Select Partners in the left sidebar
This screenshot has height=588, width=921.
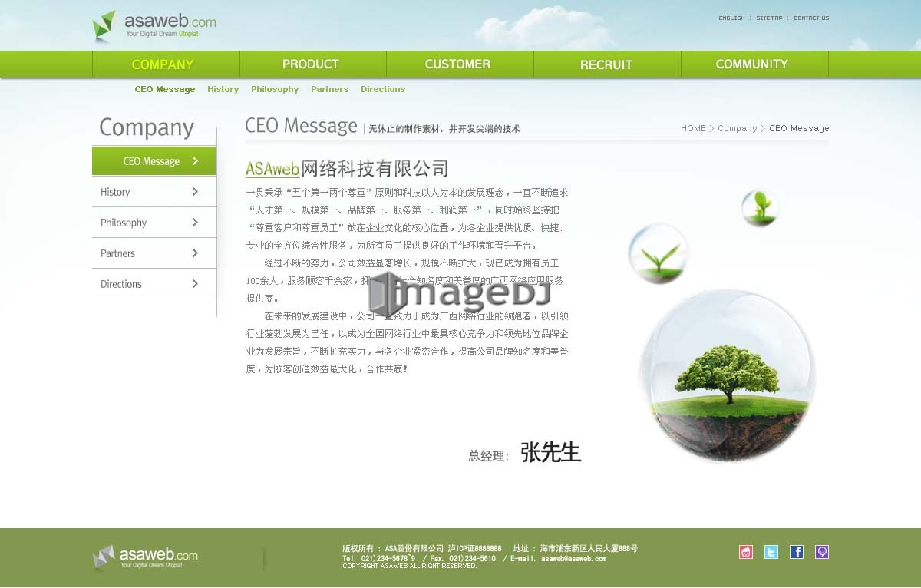click(153, 253)
